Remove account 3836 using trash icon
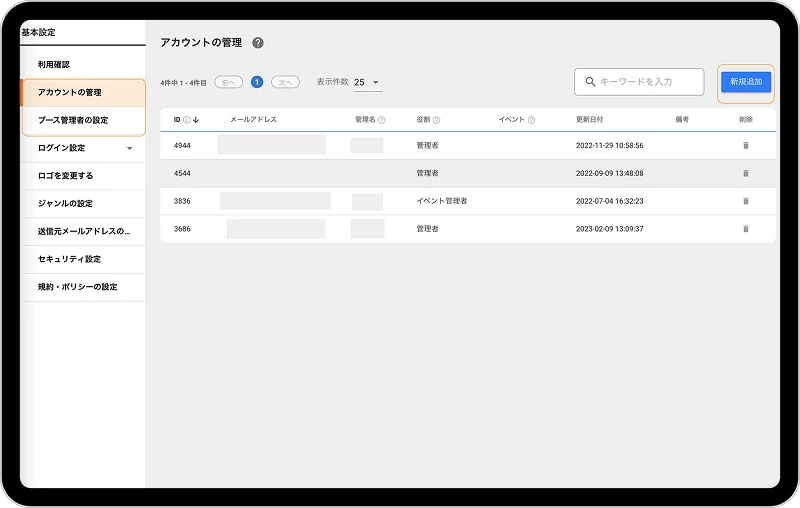This screenshot has height=508, width=800. [745, 201]
